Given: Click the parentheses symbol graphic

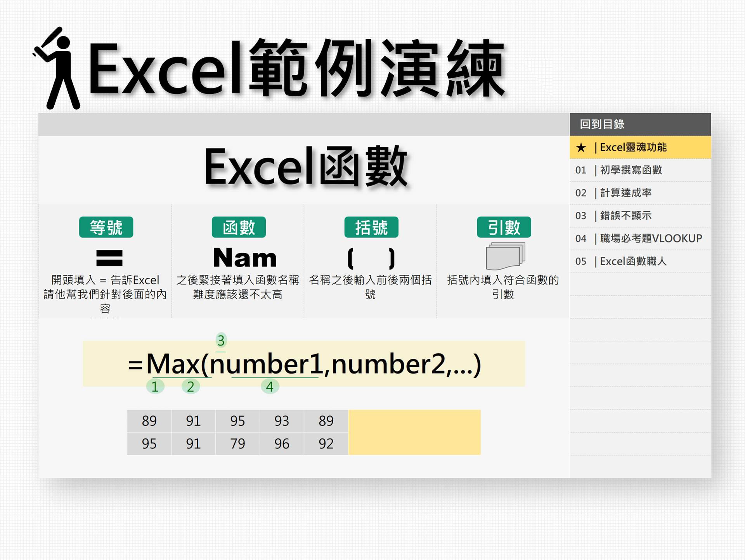Looking at the screenshot, I should (371, 258).
